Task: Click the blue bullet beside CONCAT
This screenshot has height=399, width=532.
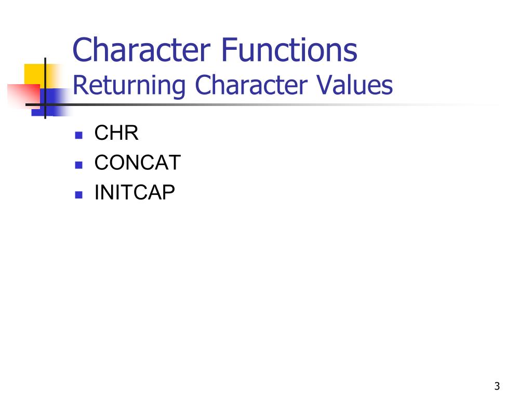Action: 79,165
